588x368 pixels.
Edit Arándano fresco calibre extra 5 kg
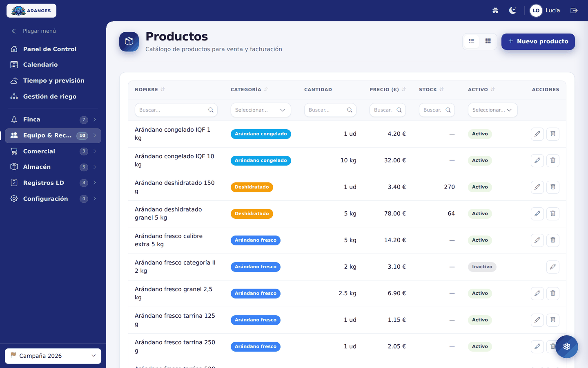click(x=537, y=240)
